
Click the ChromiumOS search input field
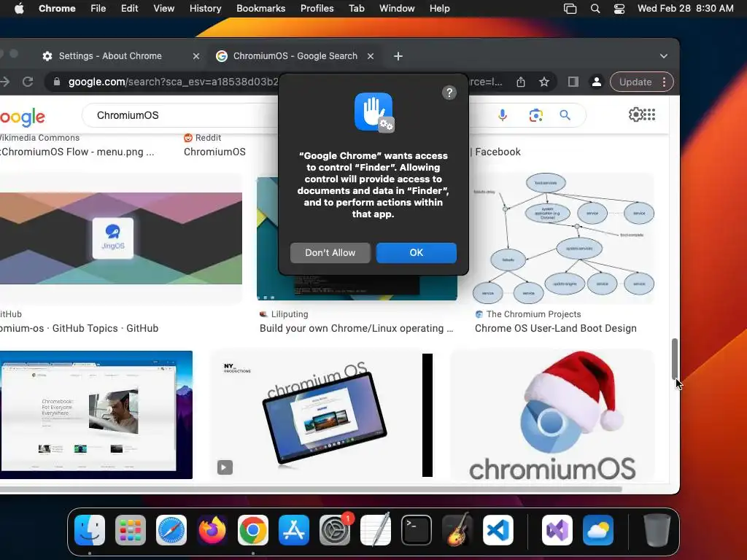181,115
